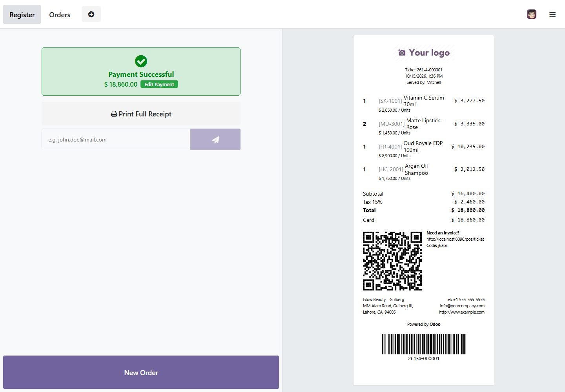Click the Tax 15% label
565x392 pixels.
tap(373, 202)
